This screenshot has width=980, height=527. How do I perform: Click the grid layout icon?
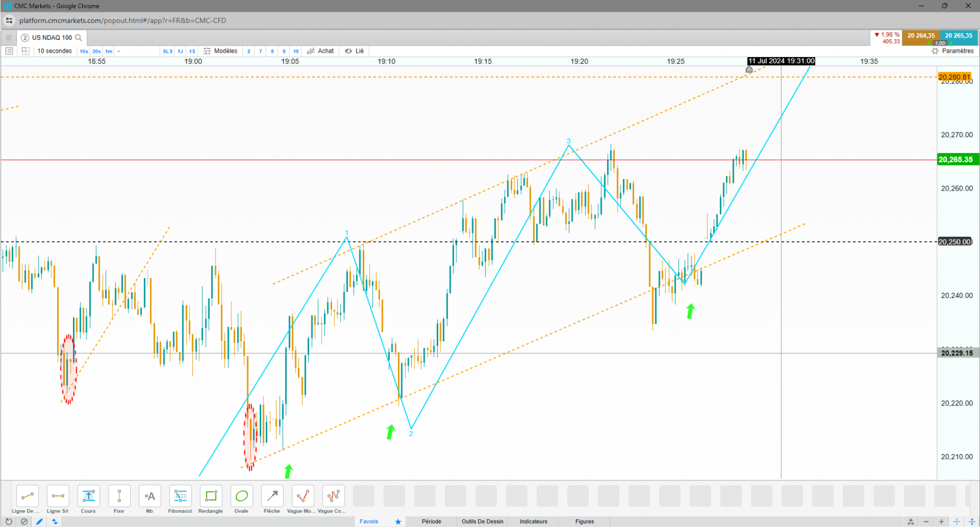(25, 51)
